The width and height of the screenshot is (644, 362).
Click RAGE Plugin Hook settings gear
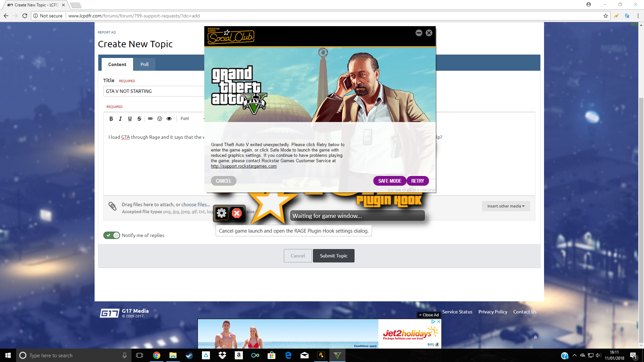pos(221,213)
